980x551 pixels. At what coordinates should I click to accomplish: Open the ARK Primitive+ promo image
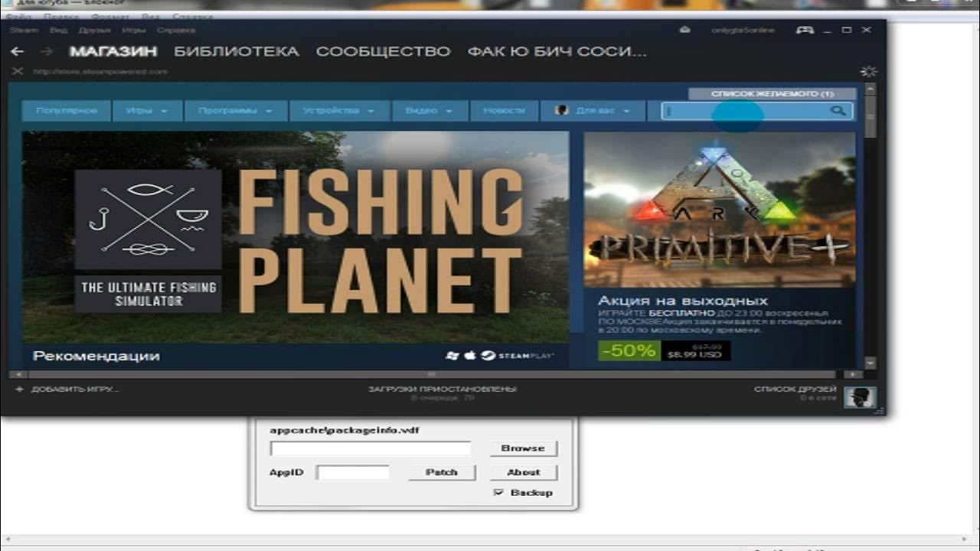(719, 210)
